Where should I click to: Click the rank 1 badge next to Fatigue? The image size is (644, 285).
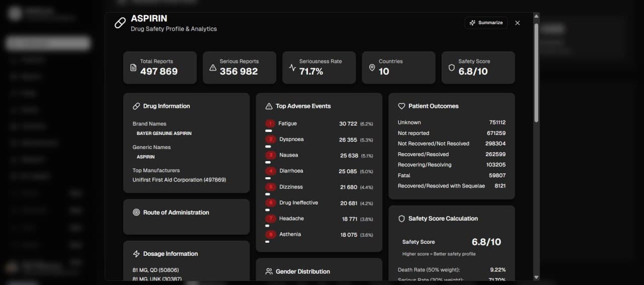pyautogui.click(x=270, y=123)
